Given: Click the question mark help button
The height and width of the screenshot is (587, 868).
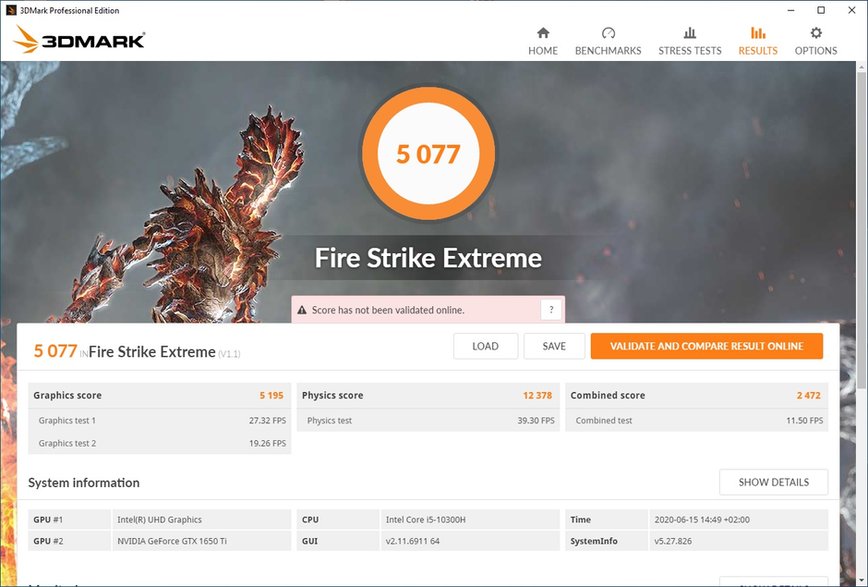Looking at the screenshot, I should coord(551,310).
